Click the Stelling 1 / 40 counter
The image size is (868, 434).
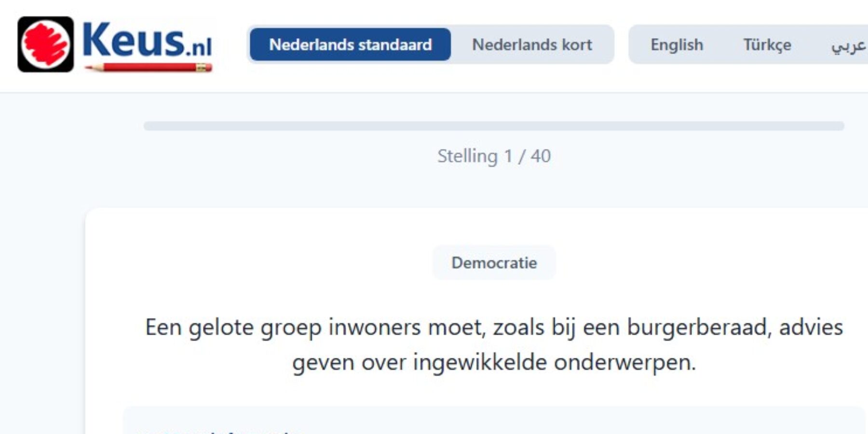[x=494, y=156]
